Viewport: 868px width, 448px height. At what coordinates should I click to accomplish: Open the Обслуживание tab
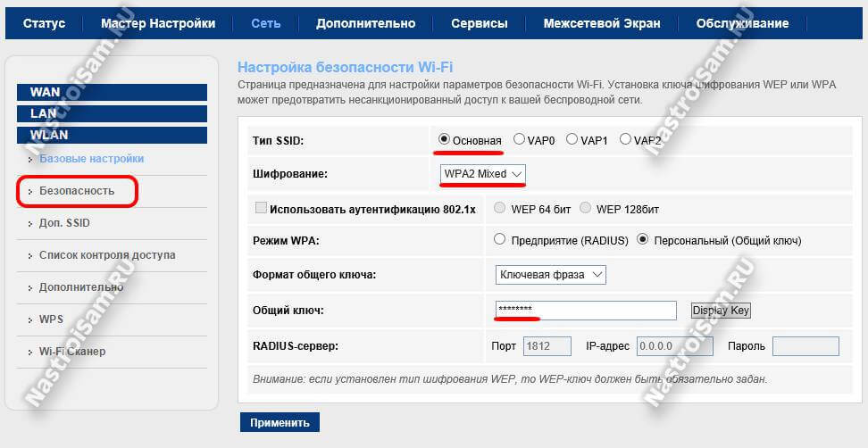pyautogui.click(x=742, y=23)
